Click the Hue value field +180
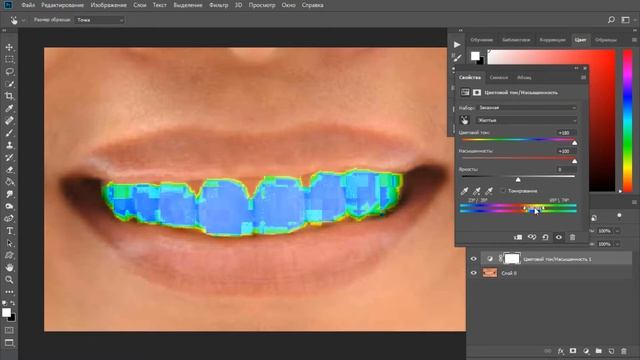Screen dimensions: 640x360 (567, 133)
